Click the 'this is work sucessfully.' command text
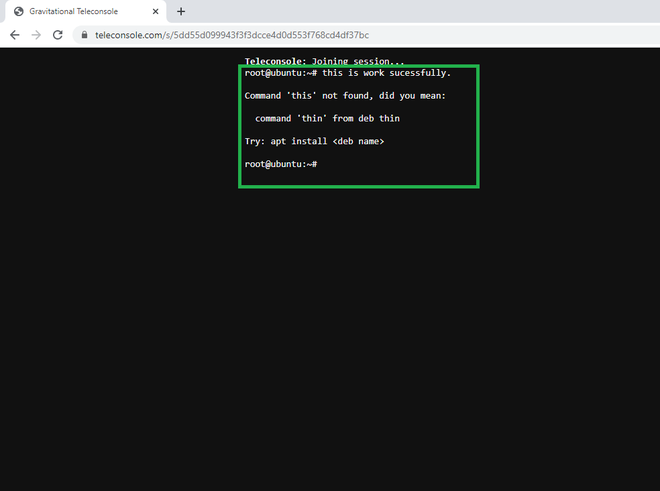This screenshot has width=660, height=491. click(x=386, y=73)
